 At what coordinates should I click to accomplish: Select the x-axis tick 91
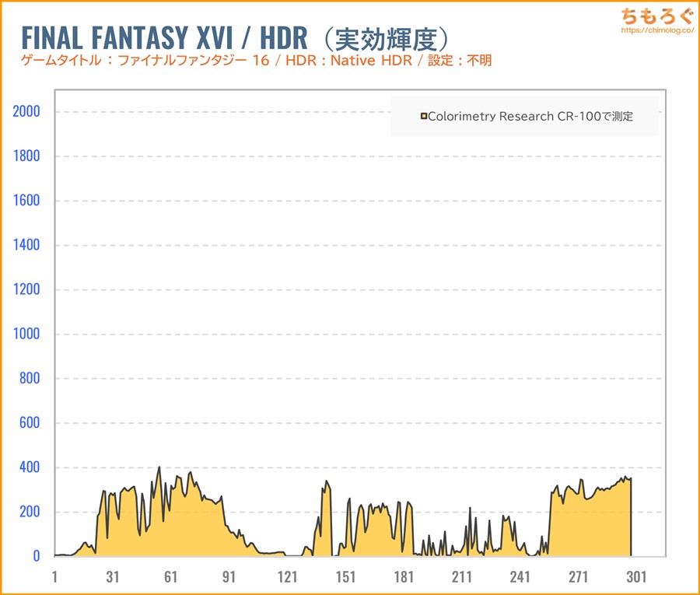tap(229, 576)
